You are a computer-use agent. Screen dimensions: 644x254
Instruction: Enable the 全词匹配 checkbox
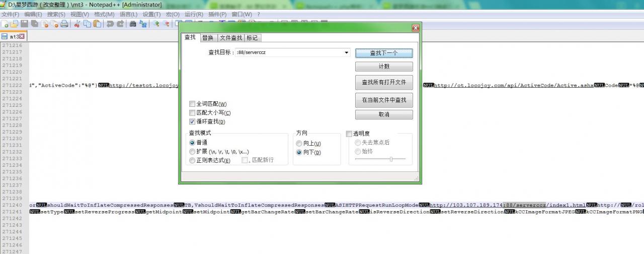coord(192,104)
